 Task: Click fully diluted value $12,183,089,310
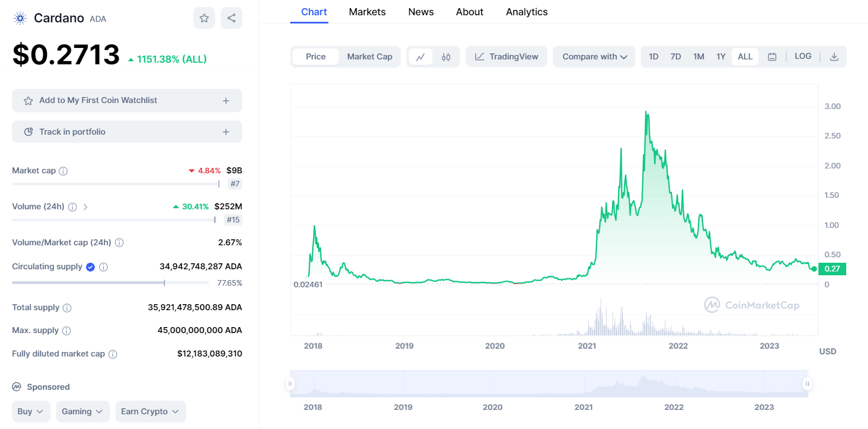(210, 354)
